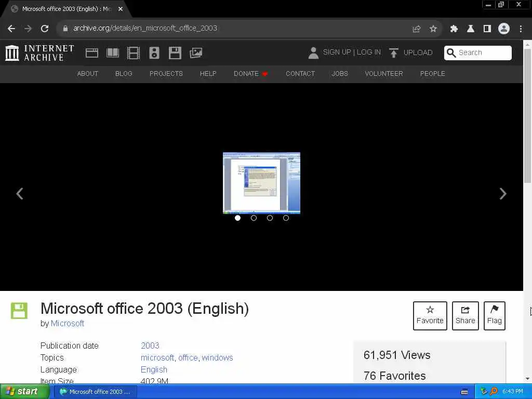This screenshot has height=399, width=532.
Task: Click the Share button
Action: click(x=465, y=315)
